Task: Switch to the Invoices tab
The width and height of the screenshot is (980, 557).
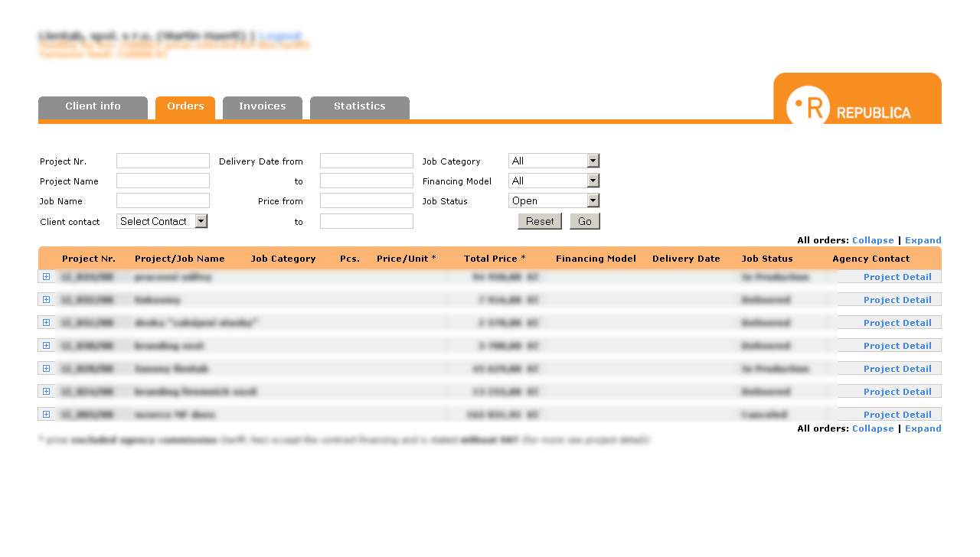Action: (x=262, y=107)
